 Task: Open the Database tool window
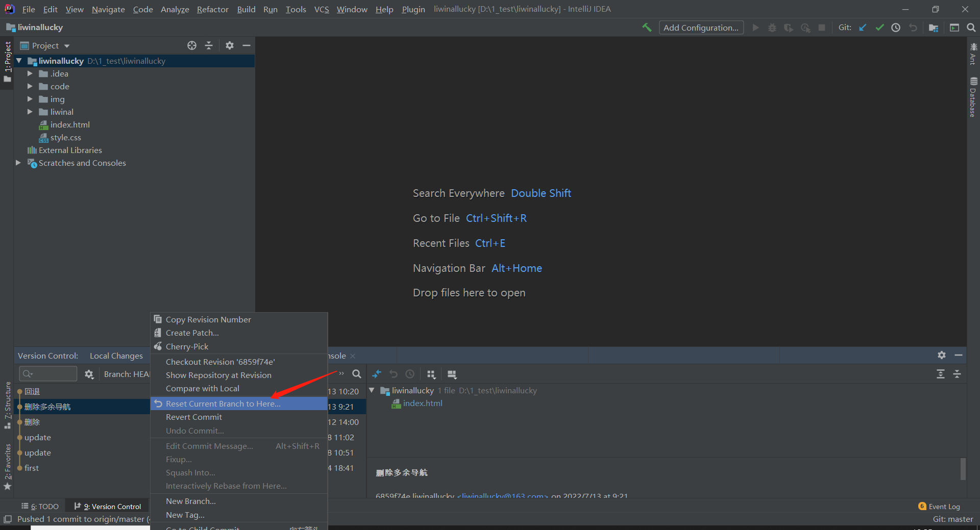coord(973,97)
